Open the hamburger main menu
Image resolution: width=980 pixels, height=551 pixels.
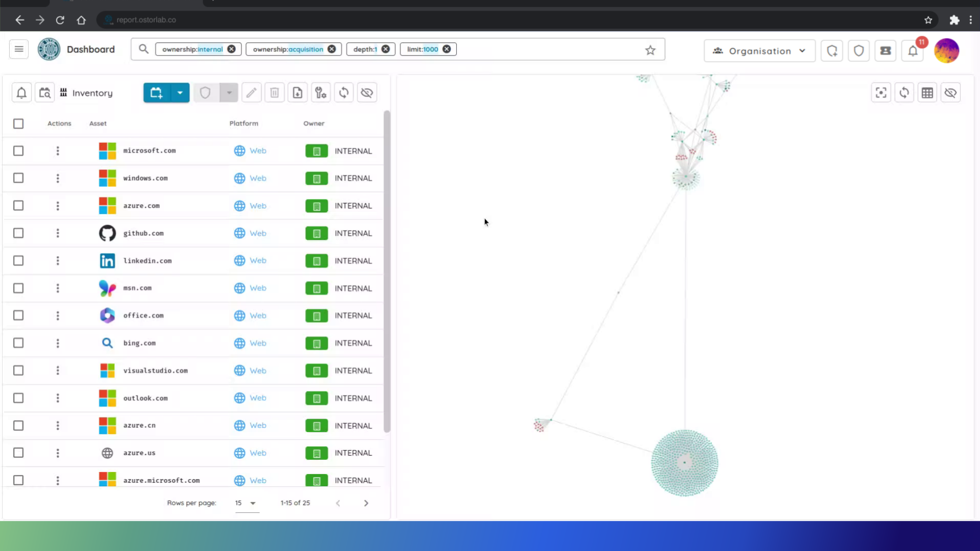(19, 49)
